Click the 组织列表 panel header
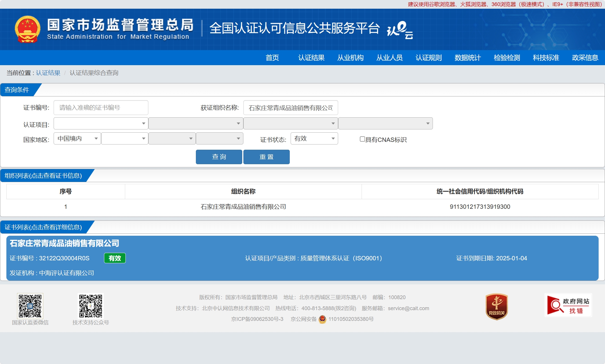This screenshot has width=605, height=364. (43, 175)
